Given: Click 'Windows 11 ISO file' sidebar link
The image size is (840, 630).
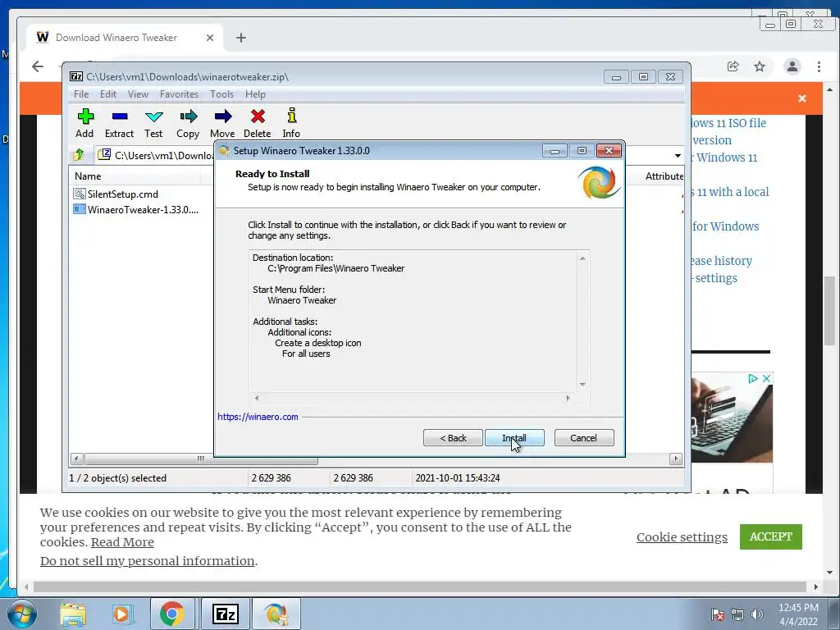Looking at the screenshot, I should [x=728, y=123].
